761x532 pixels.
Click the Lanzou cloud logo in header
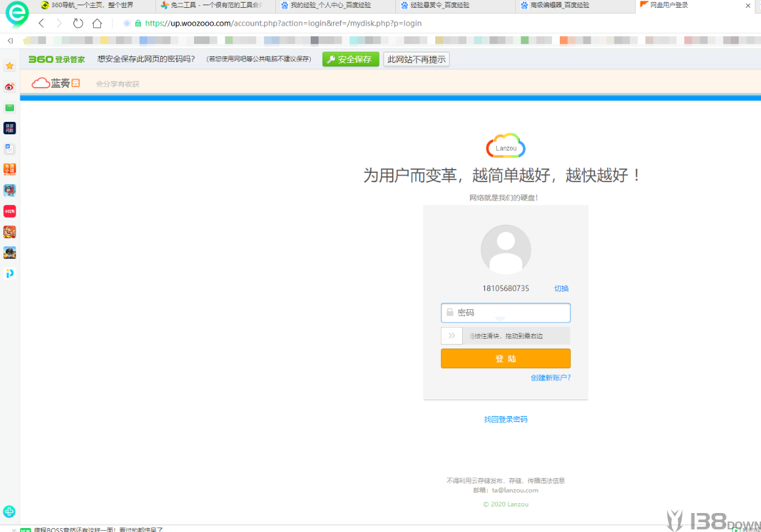56,83
